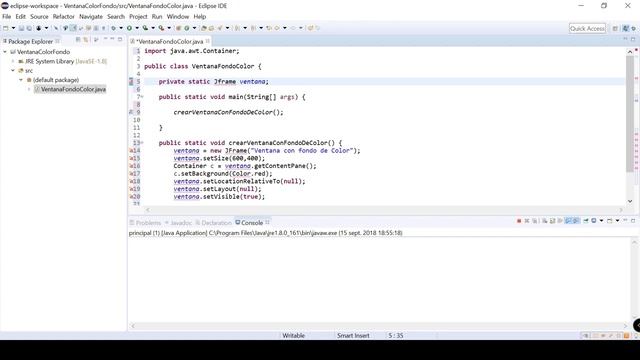640x360 pixels.
Task: Collapse the main method fold on line 7
Action: click(x=142, y=97)
